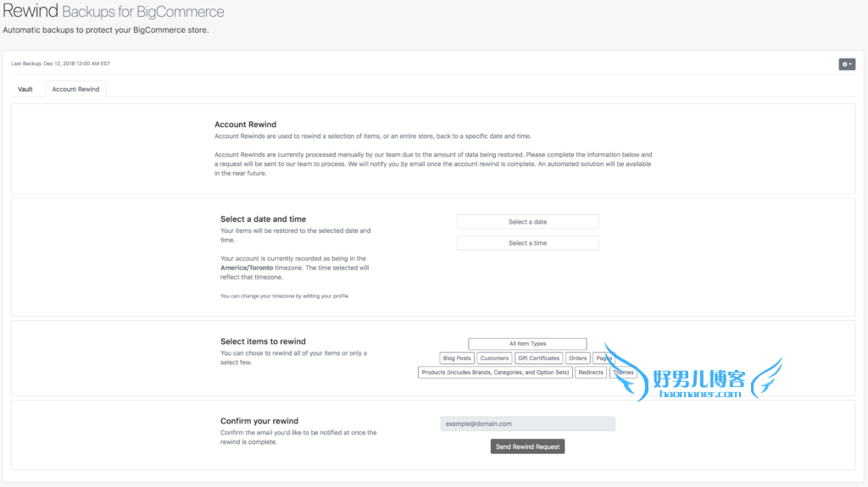Image resolution: width=868 pixels, height=487 pixels.
Task: Click the America/Toronto timezone text
Action: coord(247,268)
